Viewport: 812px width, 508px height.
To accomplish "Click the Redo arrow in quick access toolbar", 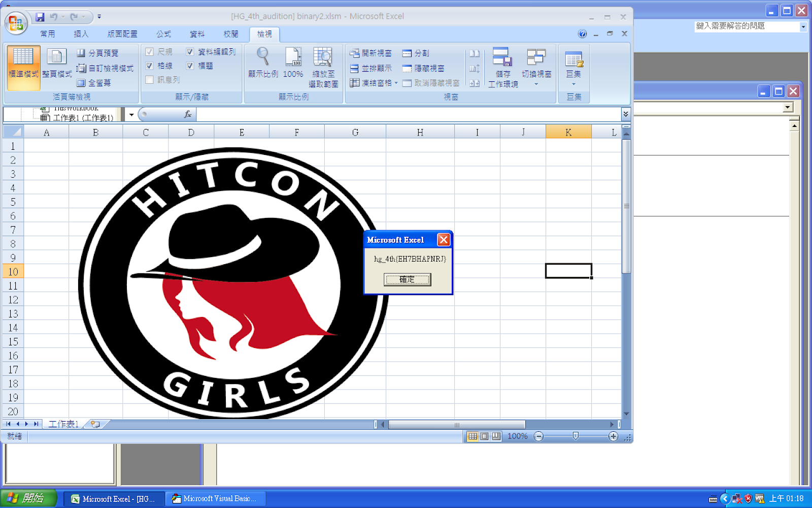I will coord(74,17).
